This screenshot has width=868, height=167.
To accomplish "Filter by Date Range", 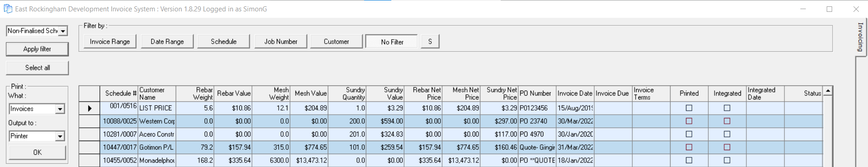I will pos(167,41).
